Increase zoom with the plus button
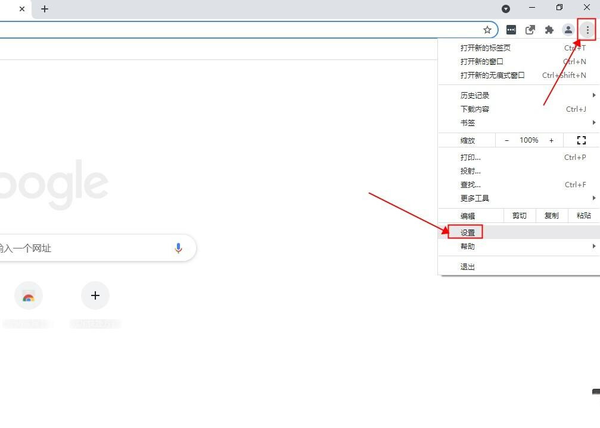The width and height of the screenshot is (600, 428). coord(551,140)
